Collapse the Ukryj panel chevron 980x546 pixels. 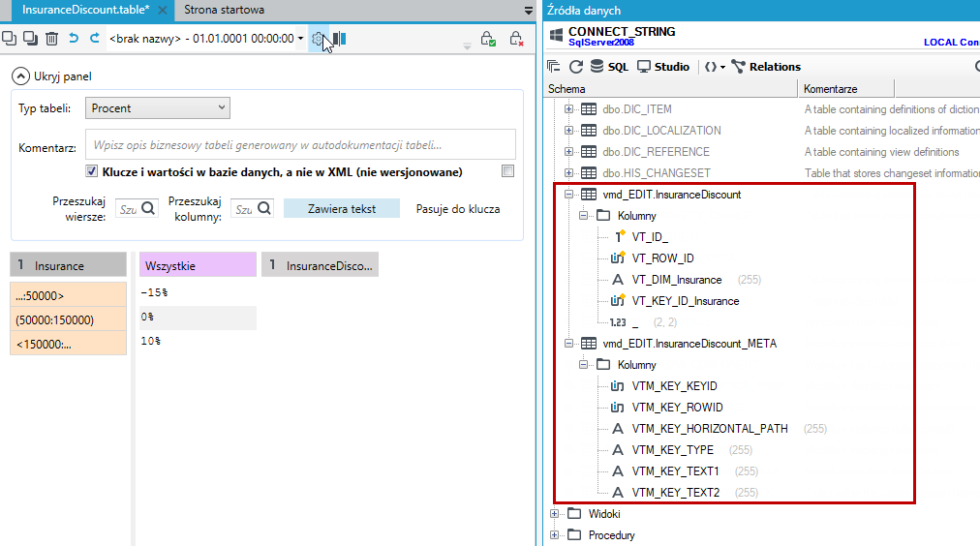click(20, 76)
